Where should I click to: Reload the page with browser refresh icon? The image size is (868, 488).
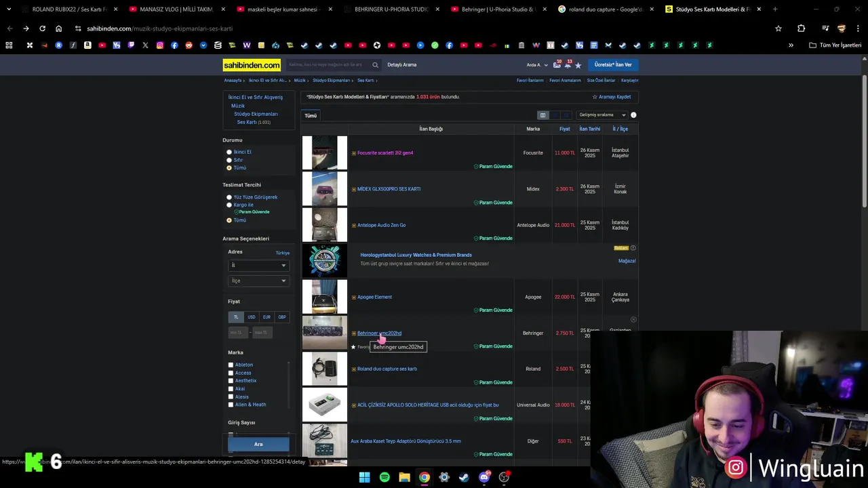(42, 28)
